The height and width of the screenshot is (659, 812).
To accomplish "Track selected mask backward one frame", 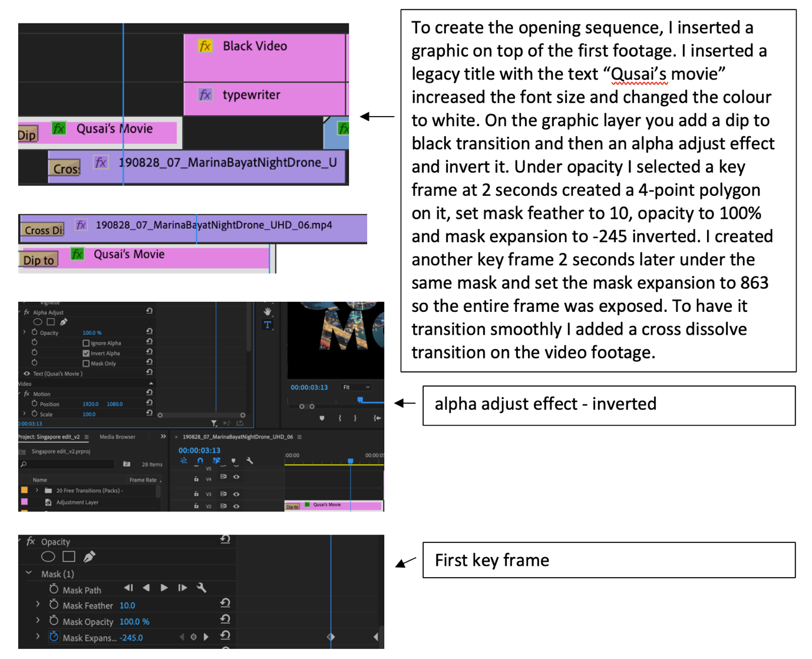I will (128, 588).
